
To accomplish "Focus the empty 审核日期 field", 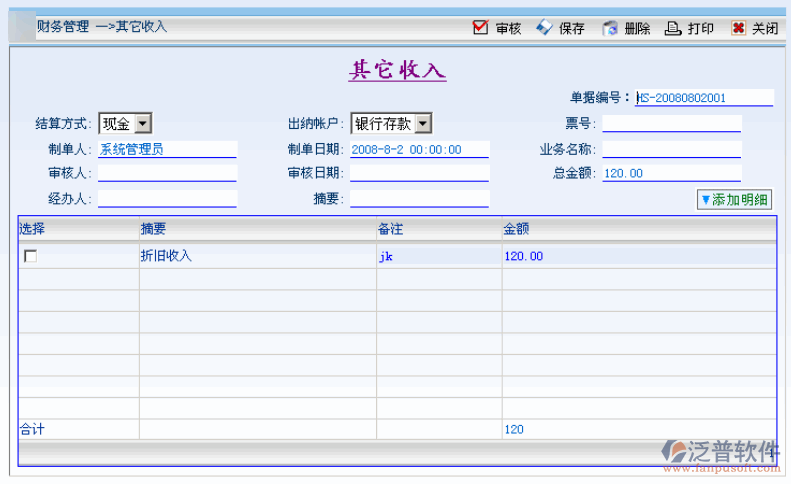I will coord(419,174).
